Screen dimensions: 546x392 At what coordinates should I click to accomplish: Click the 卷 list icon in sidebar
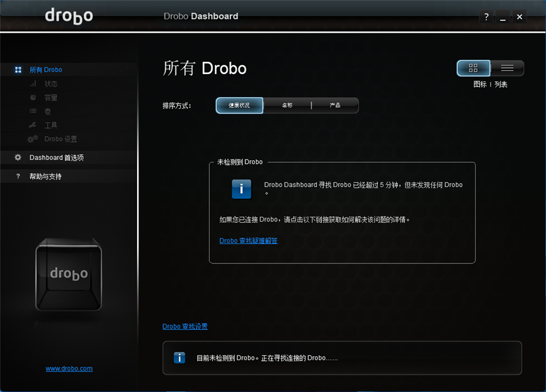point(33,112)
